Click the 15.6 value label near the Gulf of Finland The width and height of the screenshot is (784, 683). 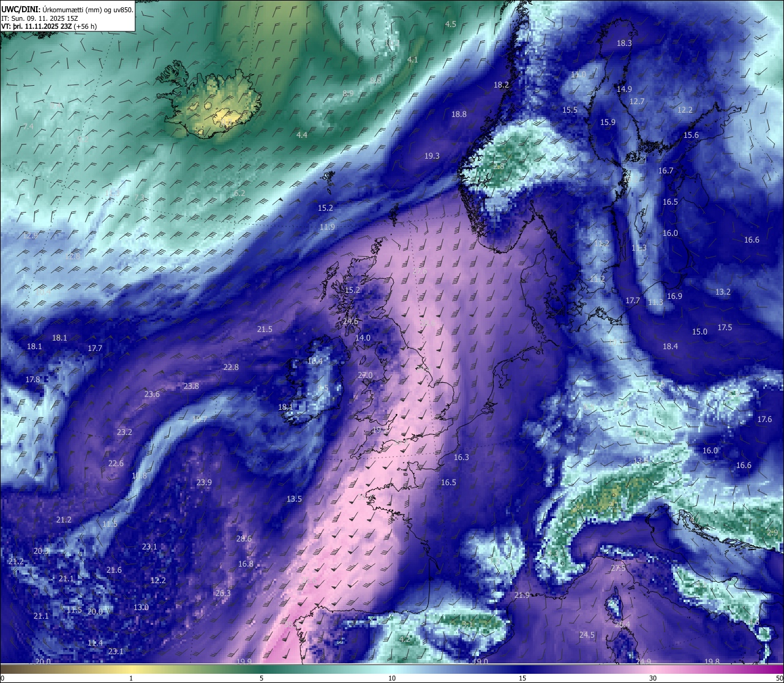click(691, 135)
